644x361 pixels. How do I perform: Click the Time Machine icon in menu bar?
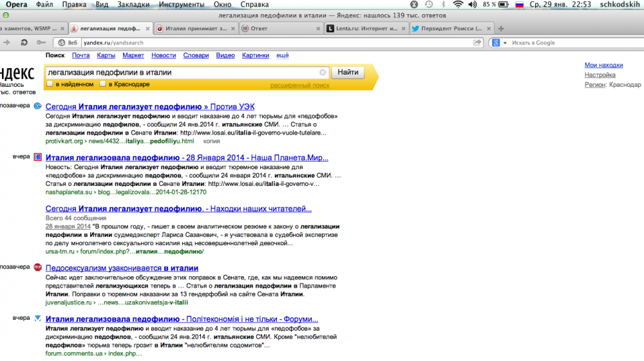(428, 5)
